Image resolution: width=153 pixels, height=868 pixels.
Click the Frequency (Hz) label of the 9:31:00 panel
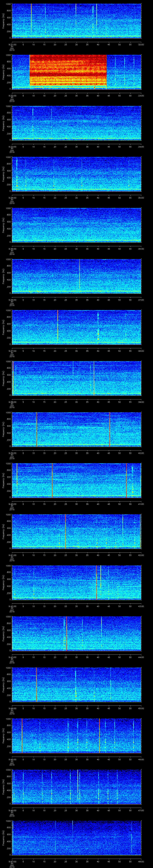pos(4,21)
